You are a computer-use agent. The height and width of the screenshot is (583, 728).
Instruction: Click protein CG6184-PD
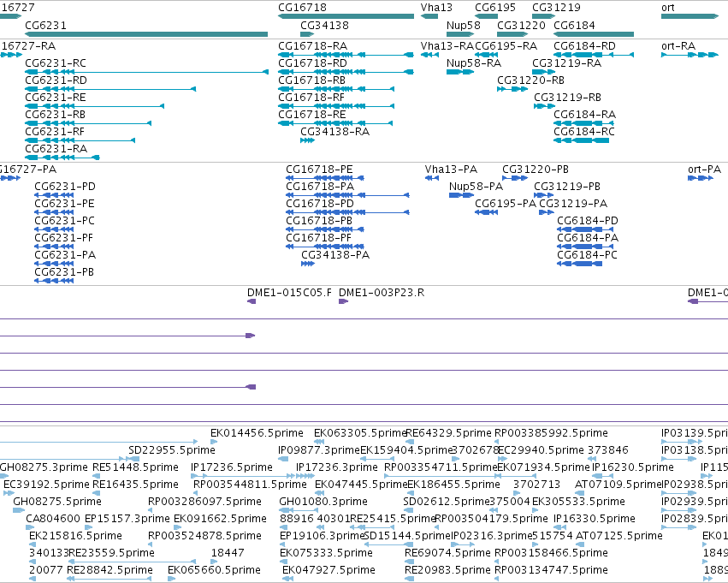pyautogui.click(x=585, y=229)
